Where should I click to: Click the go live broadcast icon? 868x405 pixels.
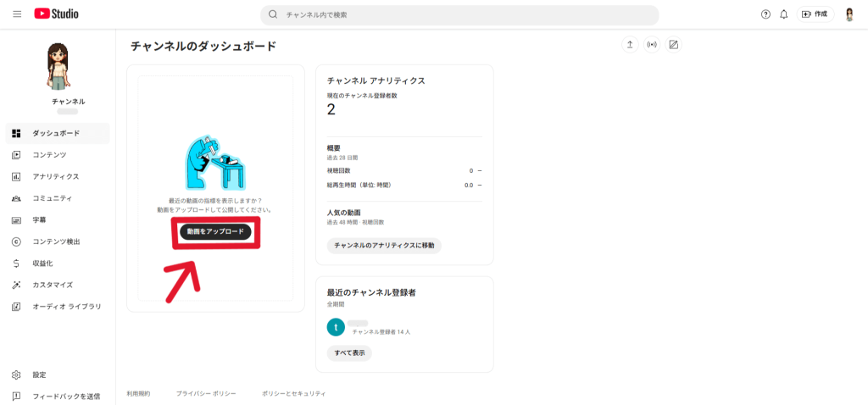pyautogui.click(x=651, y=45)
